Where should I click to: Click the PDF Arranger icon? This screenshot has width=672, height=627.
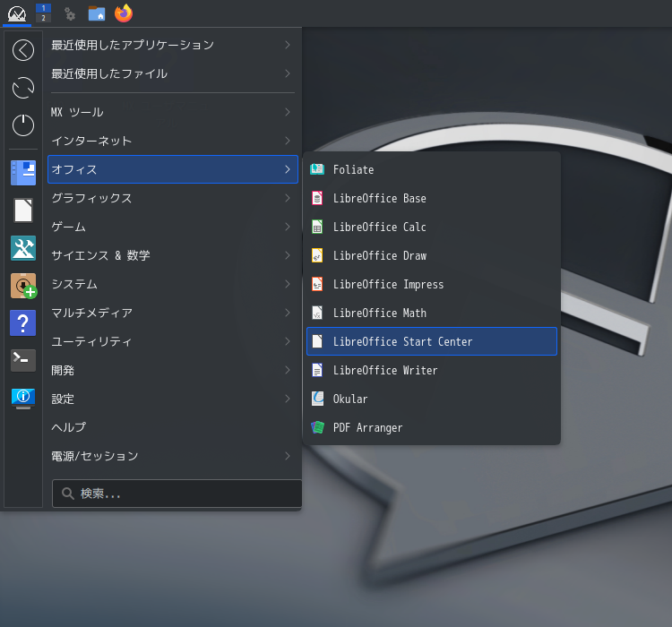click(317, 427)
